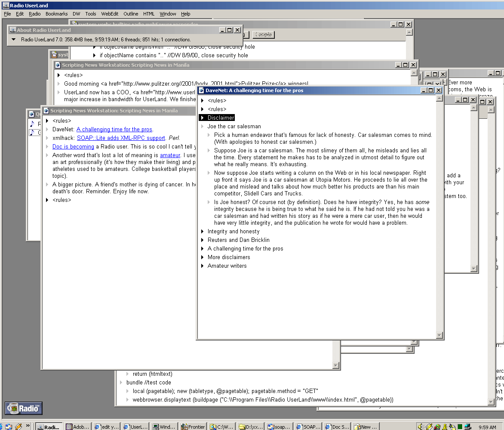
Task: Follow the 'A challenging time for the pros' link
Action: tap(114, 130)
